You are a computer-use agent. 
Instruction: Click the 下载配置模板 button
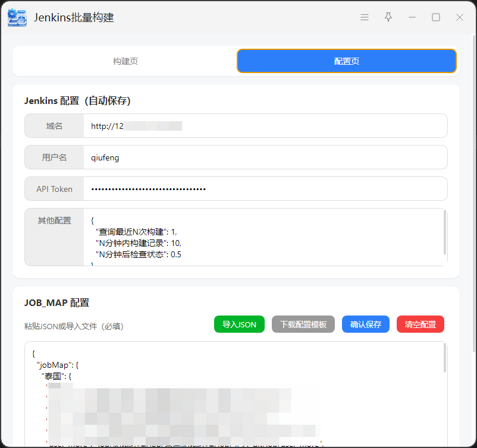303,324
